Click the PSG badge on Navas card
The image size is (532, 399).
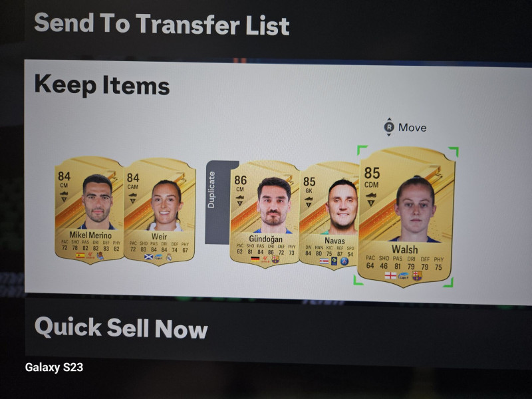coord(344,261)
